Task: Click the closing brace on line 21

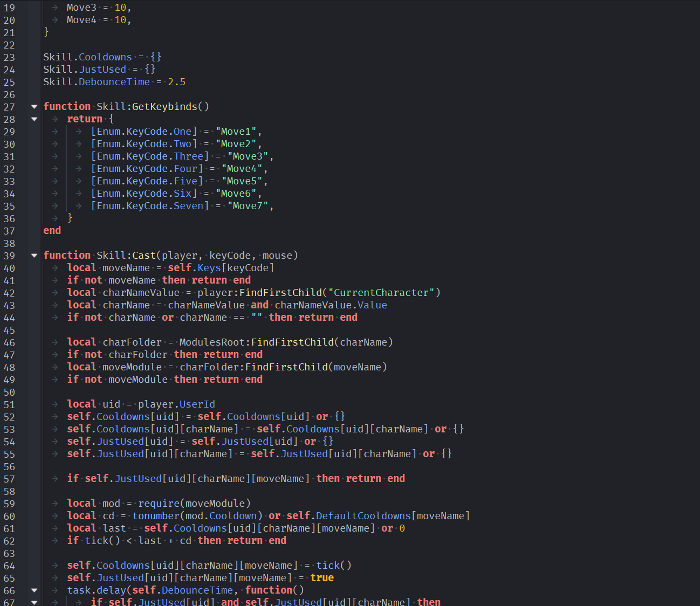Action: coord(46,32)
